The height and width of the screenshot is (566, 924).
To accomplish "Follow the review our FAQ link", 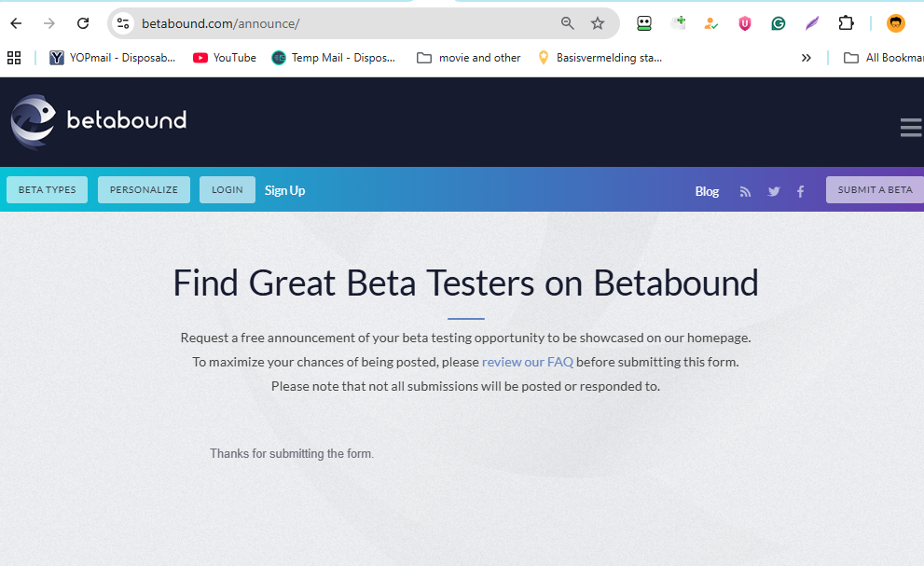I will [527, 362].
